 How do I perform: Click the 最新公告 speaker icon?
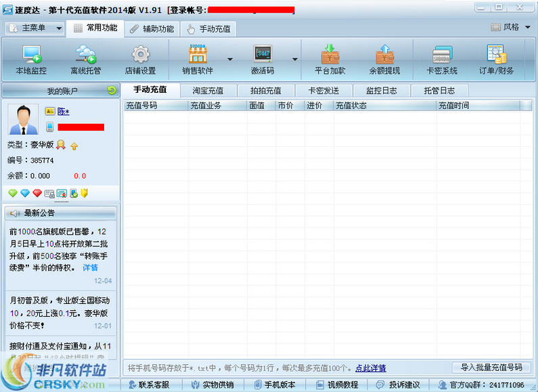tap(15, 213)
